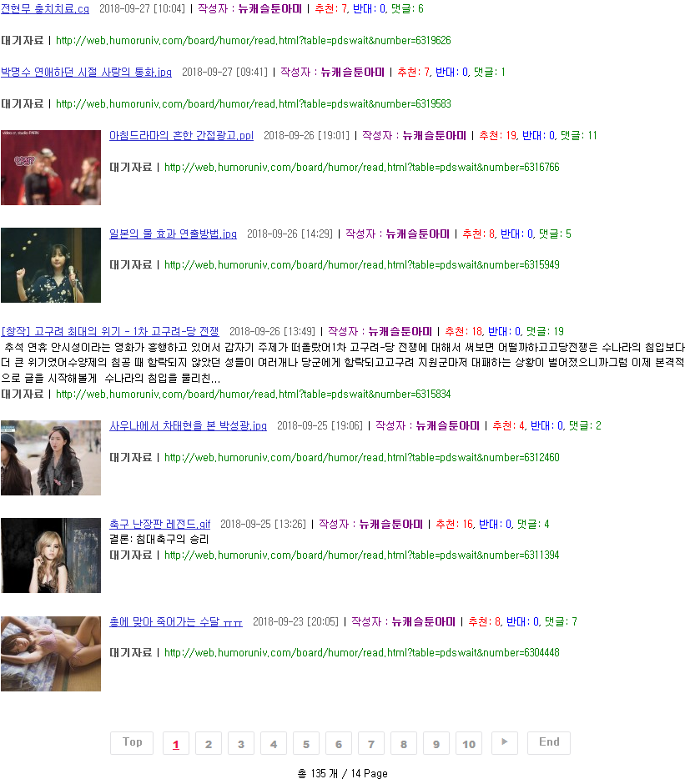The image size is (695, 784).
Task: Go to page 6
Action: [x=339, y=743]
